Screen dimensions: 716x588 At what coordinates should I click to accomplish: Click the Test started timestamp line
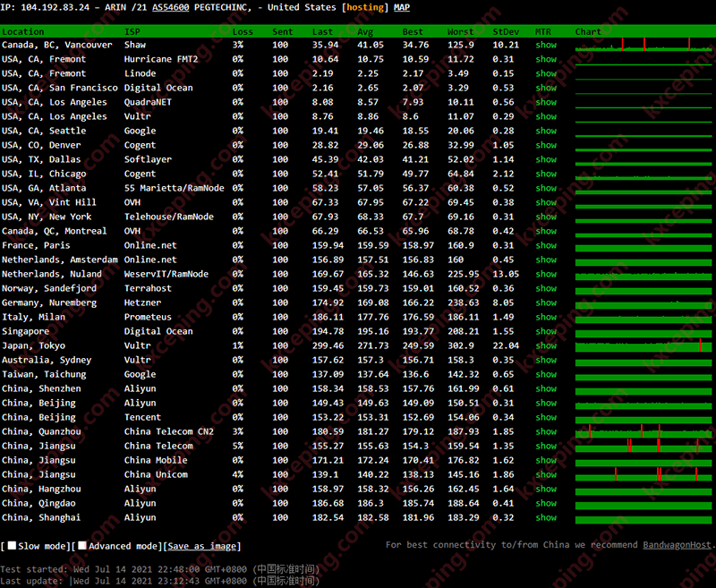(160, 569)
